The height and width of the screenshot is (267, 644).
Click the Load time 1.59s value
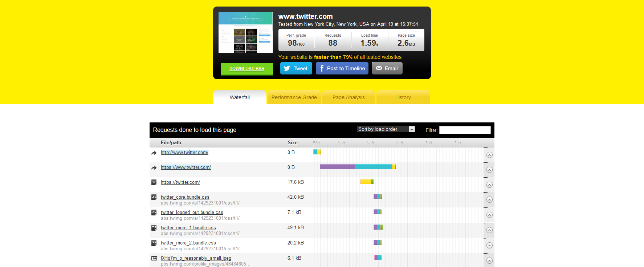pyautogui.click(x=370, y=43)
